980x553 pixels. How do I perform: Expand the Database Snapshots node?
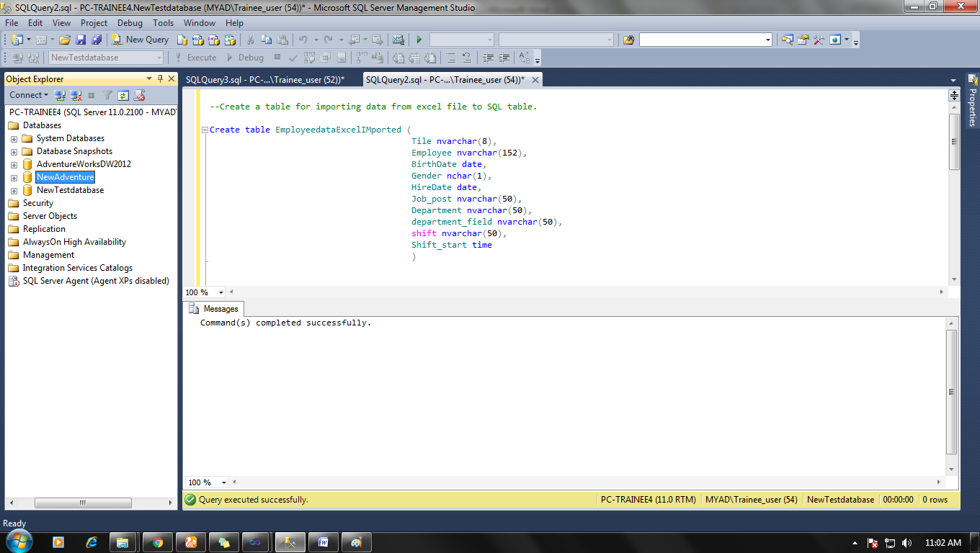(14, 151)
